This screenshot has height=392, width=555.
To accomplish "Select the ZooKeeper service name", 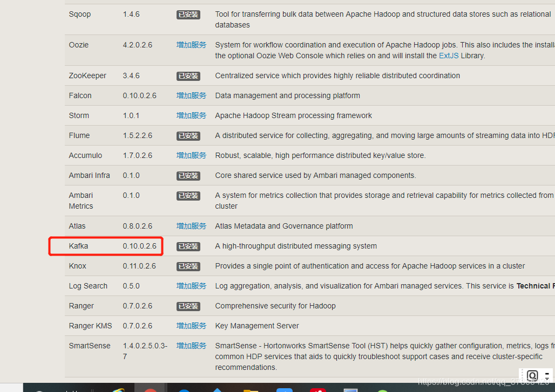I will click(87, 75).
